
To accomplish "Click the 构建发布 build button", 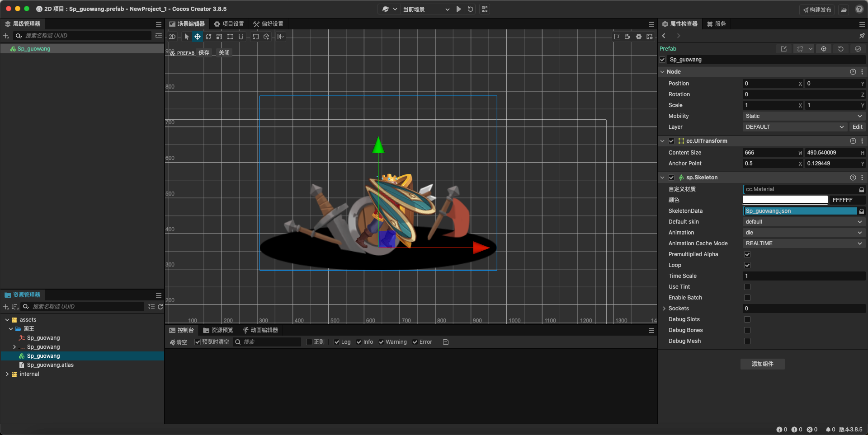I will coord(817,9).
